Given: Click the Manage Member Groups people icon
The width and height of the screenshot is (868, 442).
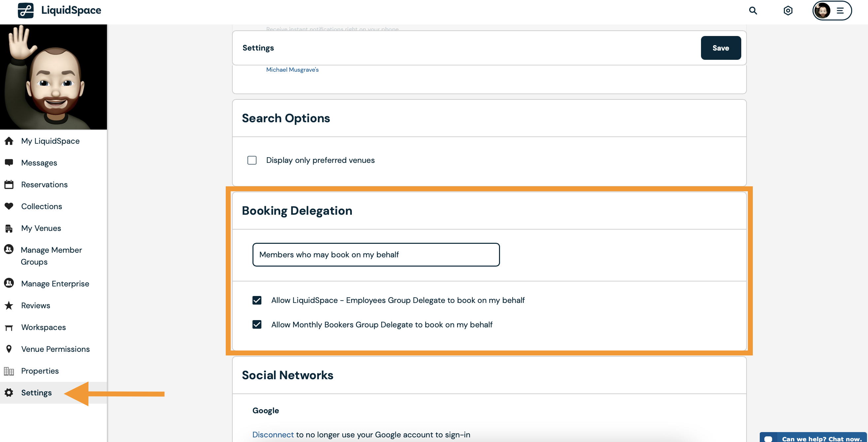Looking at the screenshot, I should pos(9,249).
